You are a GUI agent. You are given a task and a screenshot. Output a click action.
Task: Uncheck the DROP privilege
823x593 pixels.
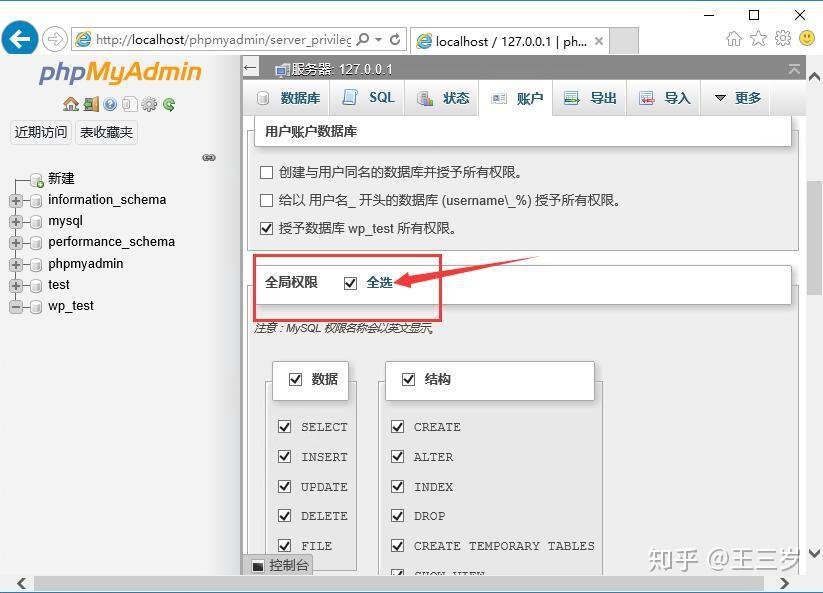(x=398, y=516)
